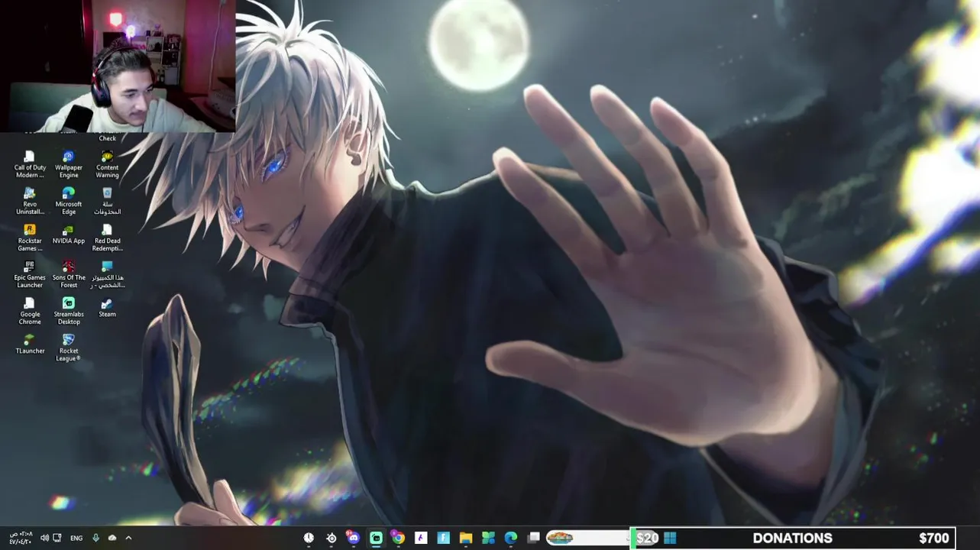Image resolution: width=980 pixels, height=550 pixels.
Task: Open the clock and date flyout
Action: [21, 538]
